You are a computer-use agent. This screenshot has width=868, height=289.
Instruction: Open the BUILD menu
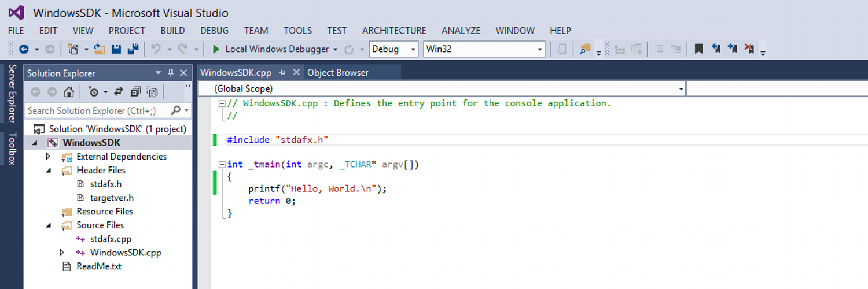point(172,31)
